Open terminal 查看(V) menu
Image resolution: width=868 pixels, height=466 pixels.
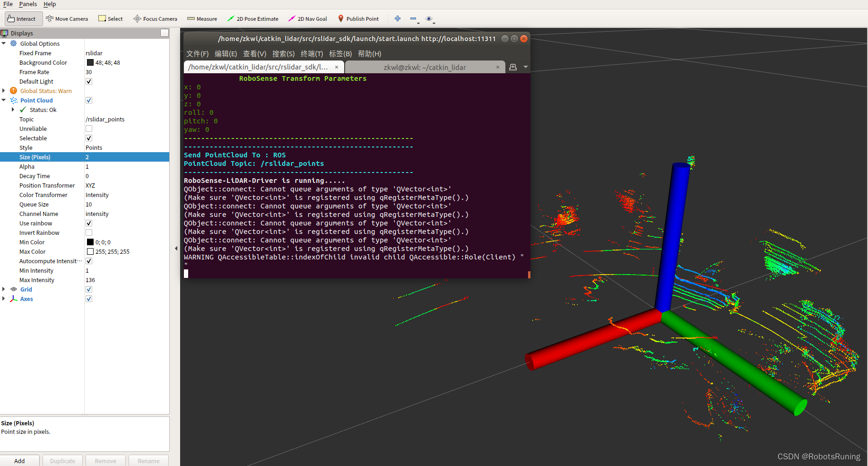pyautogui.click(x=255, y=54)
